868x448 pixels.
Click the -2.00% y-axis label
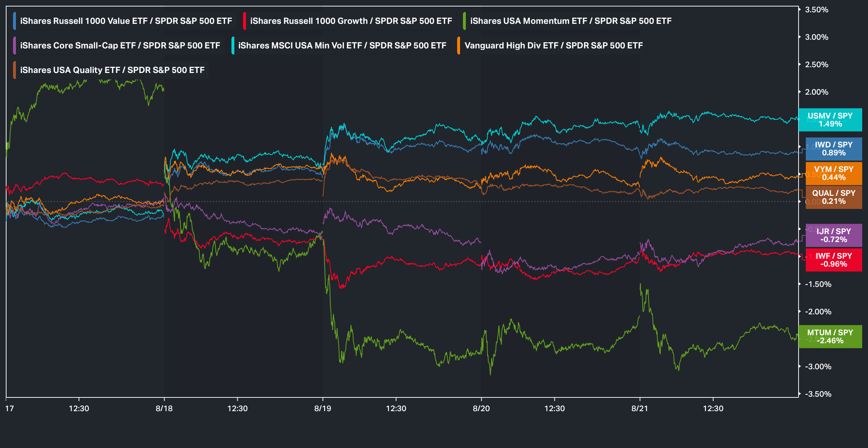pyautogui.click(x=818, y=312)
